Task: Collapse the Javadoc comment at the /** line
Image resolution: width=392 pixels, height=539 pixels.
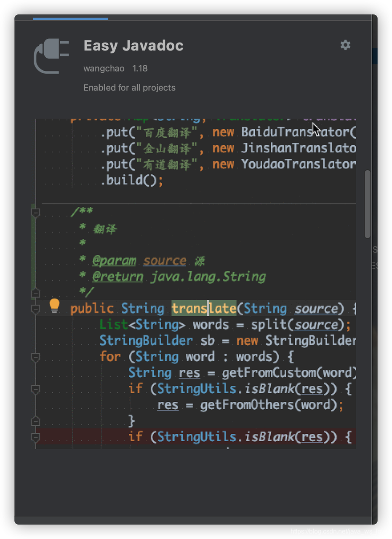Action: [x=36, y=213]
